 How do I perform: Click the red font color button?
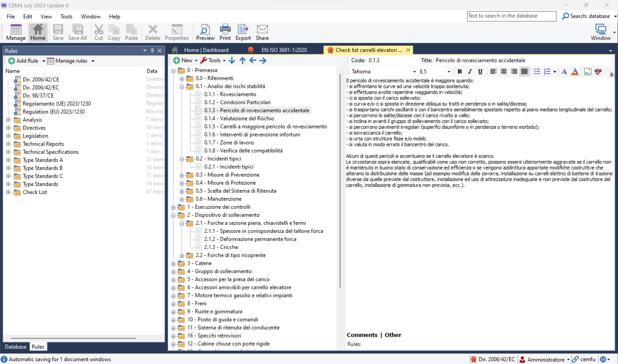[x=575, y=71]
